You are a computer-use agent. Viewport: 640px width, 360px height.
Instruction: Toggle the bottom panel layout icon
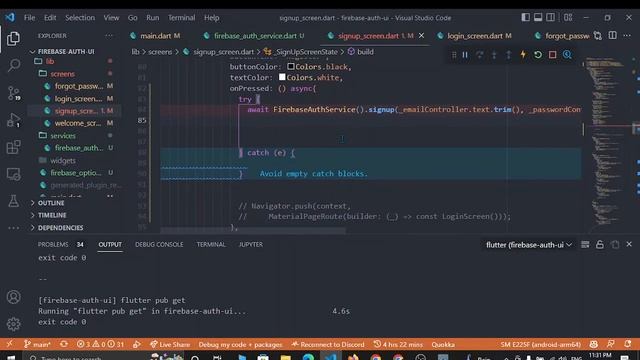coord(538,17)
